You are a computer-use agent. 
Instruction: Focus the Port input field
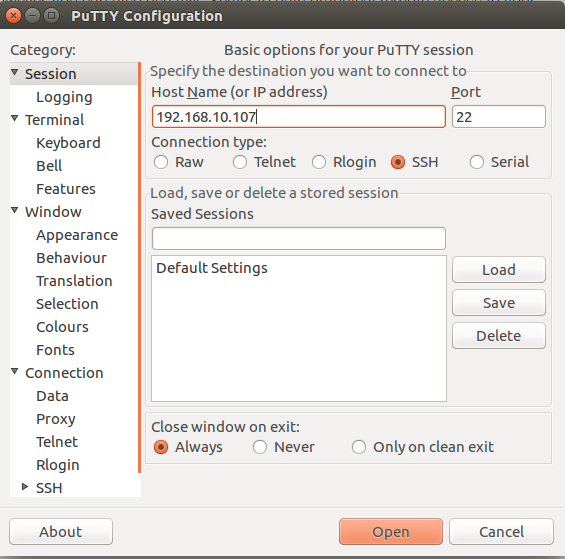click(499, 117)
